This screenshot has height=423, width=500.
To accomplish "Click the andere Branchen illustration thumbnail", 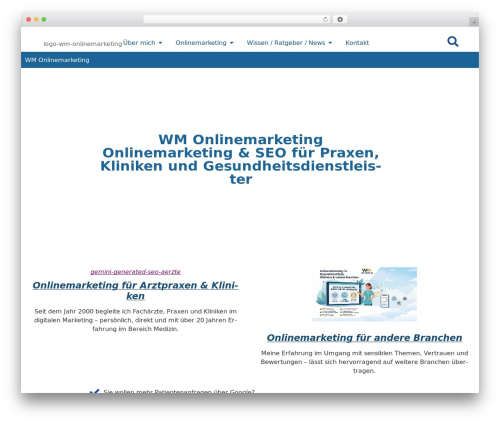I will coord(364,294).
